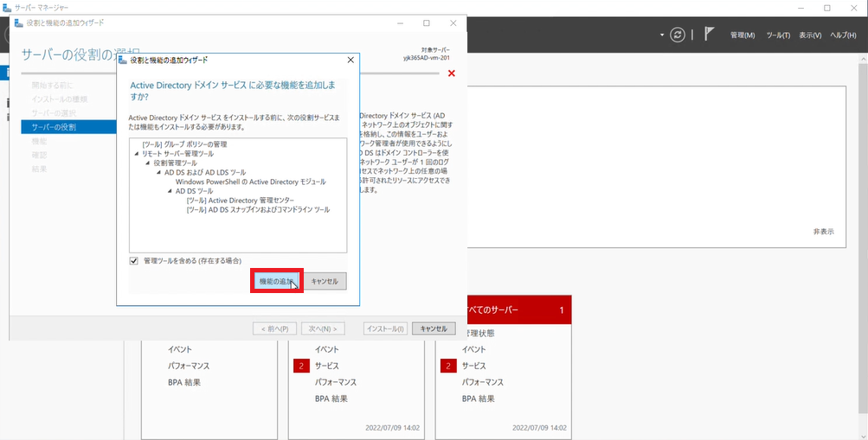Image resolution: width=868 pixels, height=440 pixels.
Task: Click イベント in the leftmost dashboard tile
Action: pyautogui.click(x=180, y=349)
